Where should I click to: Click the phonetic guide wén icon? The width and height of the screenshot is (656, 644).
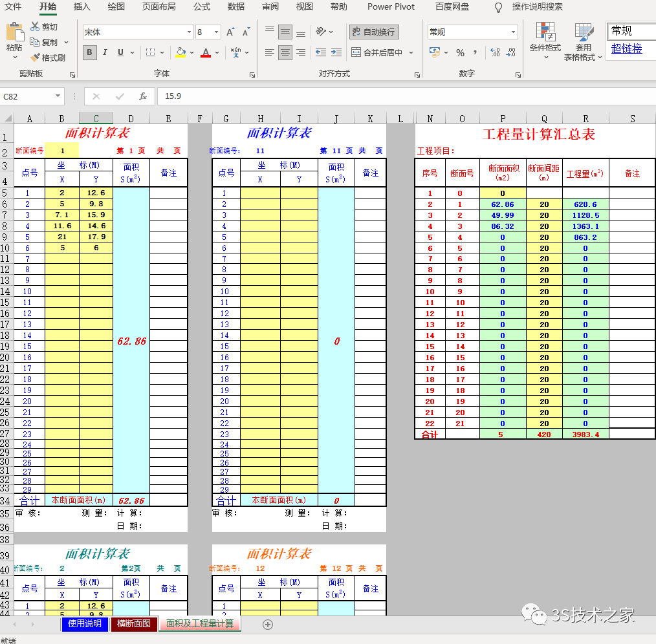tap(235, 52)
